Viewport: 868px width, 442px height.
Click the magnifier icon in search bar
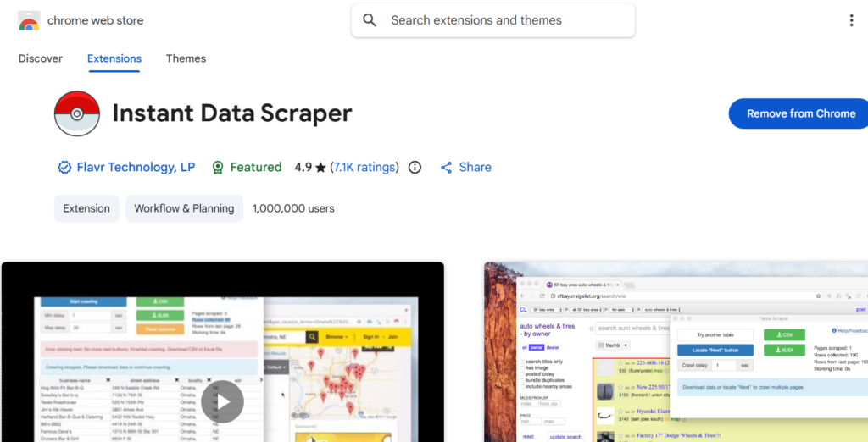tap(370, 20)
